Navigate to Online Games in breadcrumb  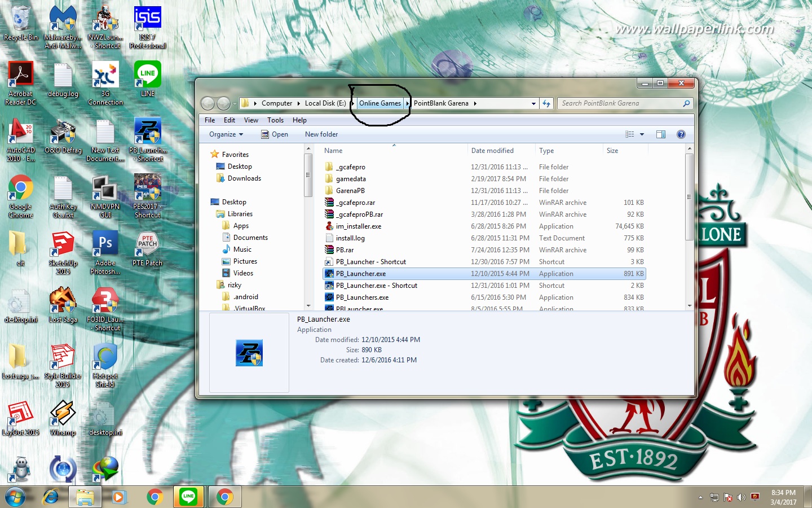380,103
